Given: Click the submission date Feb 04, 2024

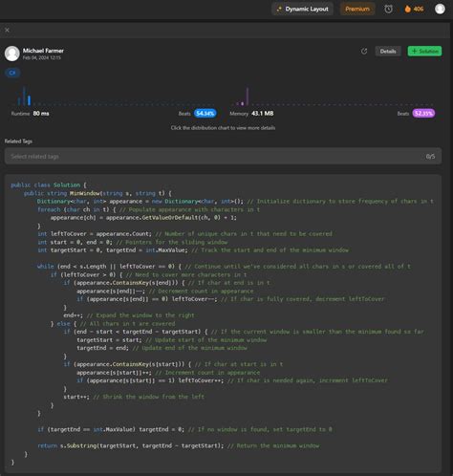Looking at the screenshot, I should [x=41, y=57].
